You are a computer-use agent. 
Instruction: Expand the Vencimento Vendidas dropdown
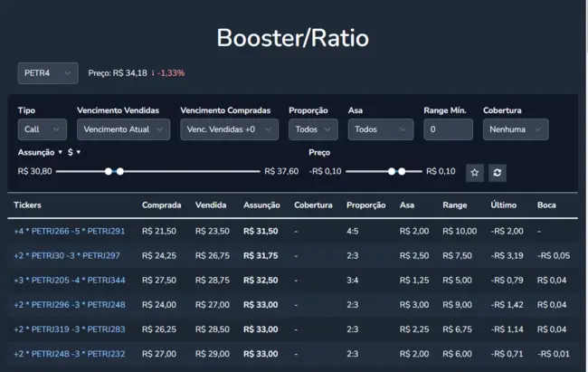click(x=123, y=129)
